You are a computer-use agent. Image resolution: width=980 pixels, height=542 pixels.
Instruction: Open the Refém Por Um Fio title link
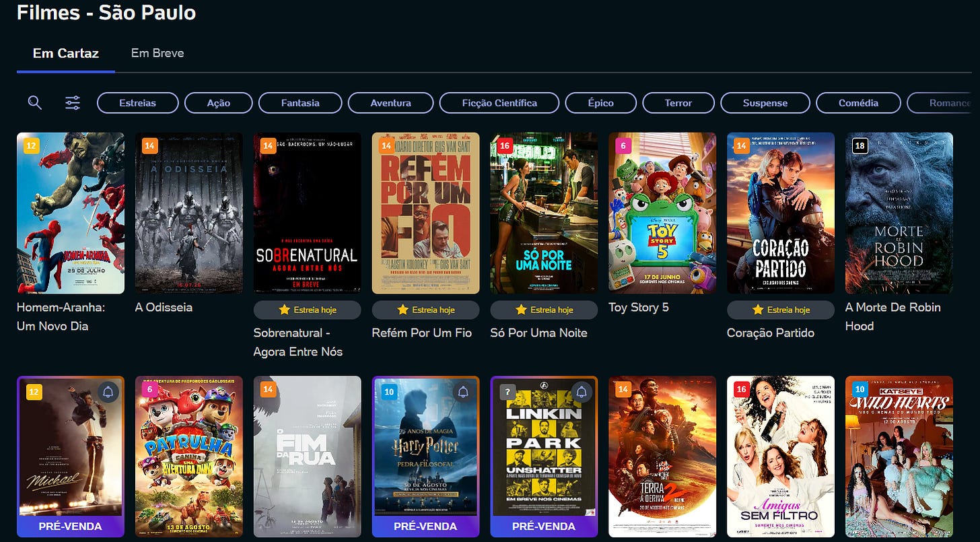[422, 333]
